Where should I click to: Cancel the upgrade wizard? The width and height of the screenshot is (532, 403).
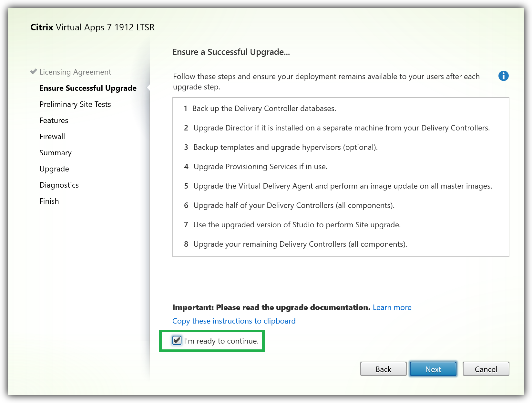(486, 369)
